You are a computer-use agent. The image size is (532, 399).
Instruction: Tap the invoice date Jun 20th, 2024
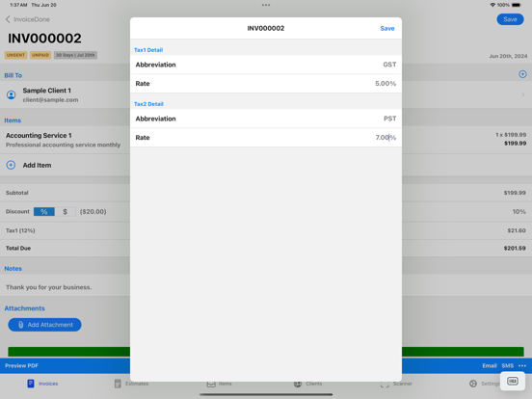(x=508, y=56)
